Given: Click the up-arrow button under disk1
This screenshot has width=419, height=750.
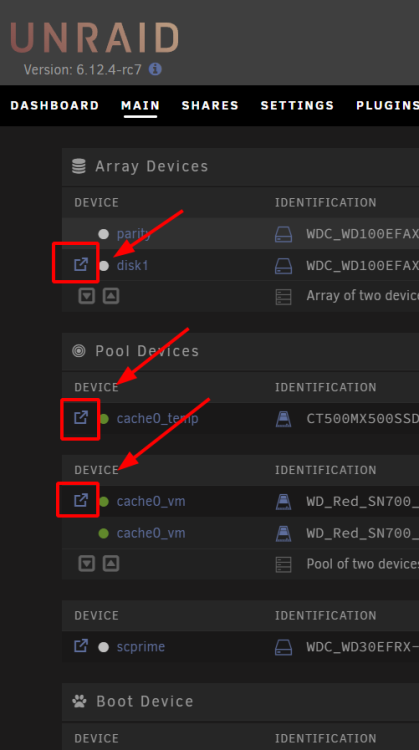Looking at the screenshot, I should [x=111, y=296].
